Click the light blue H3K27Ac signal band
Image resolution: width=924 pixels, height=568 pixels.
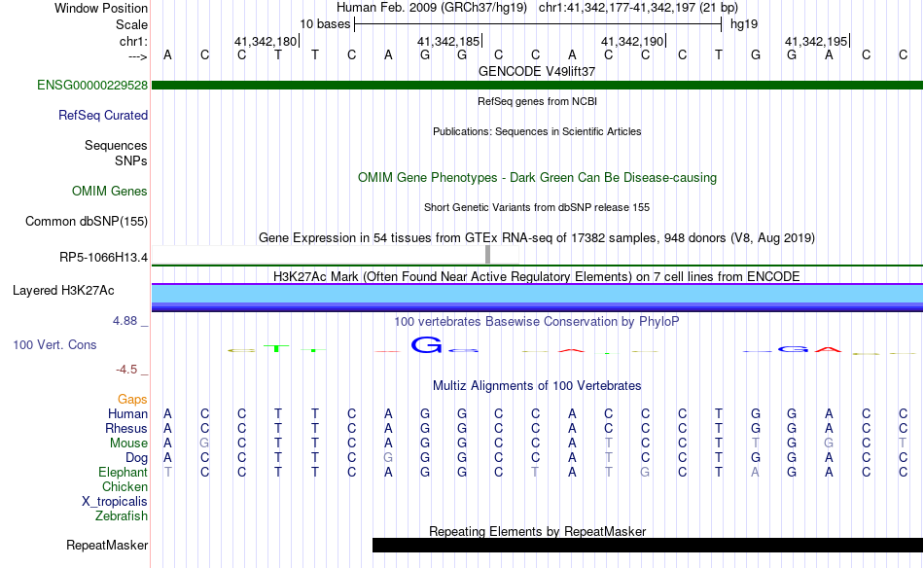tap(537, 294)
